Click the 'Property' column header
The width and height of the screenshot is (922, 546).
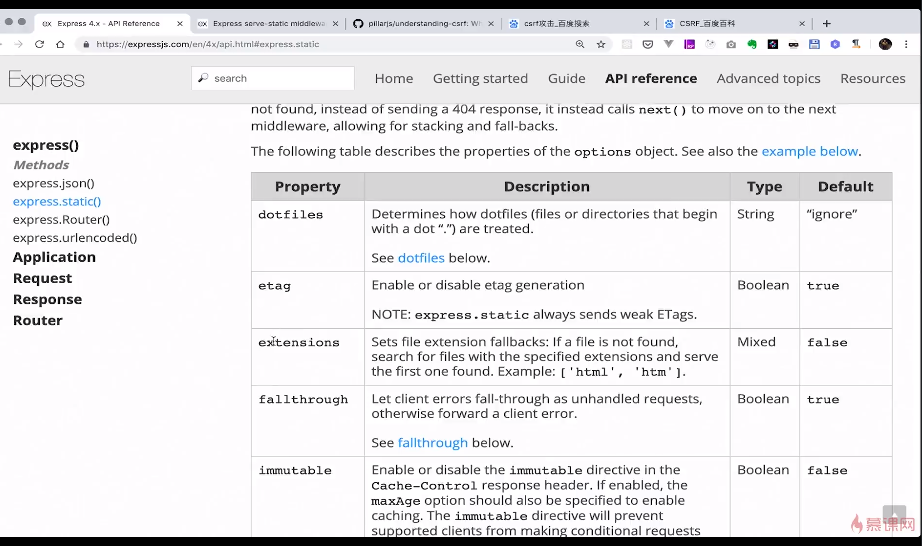[x=308, y=187]
